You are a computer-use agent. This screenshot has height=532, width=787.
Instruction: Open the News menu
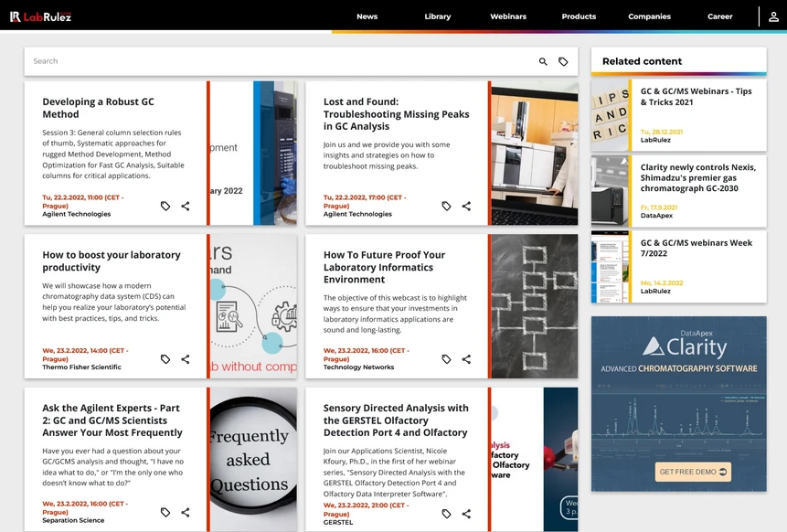[x=367, y=16]
